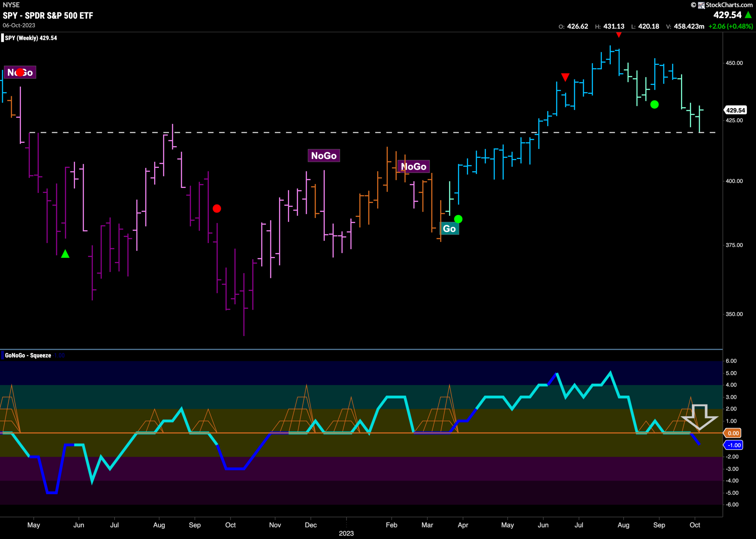Click the green circle marker near the Go label
The height and width of the screenshot is (539, 756).
458,219
